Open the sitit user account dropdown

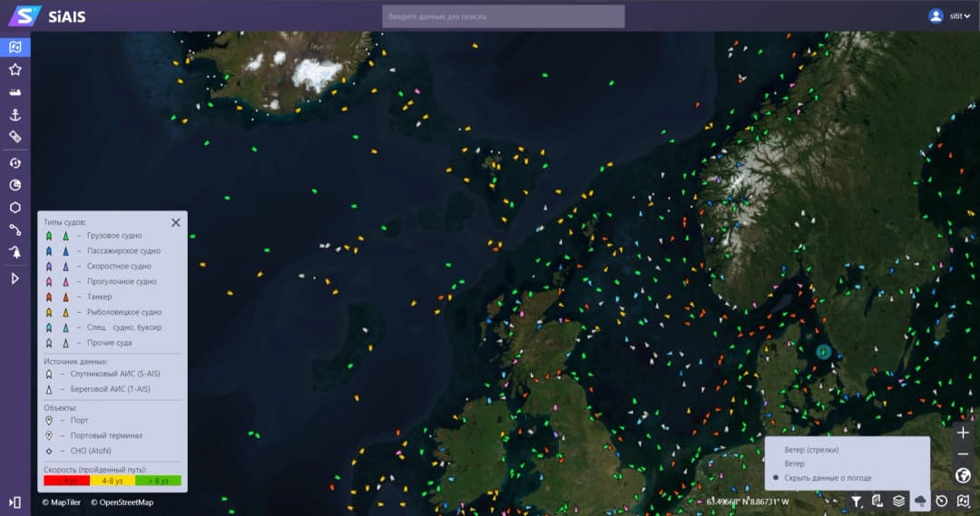tap(950, 15)
